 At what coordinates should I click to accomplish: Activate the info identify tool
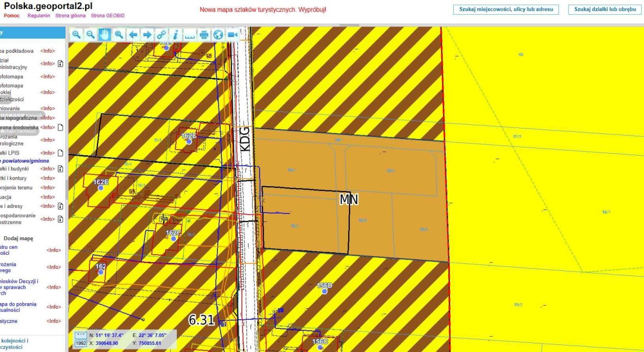pyautogui.click(x=175, y=34)
